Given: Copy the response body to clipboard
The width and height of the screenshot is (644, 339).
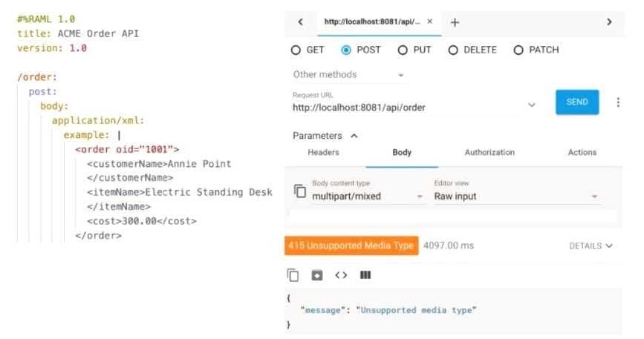Looking at the screenshot, I should point(293,275).
